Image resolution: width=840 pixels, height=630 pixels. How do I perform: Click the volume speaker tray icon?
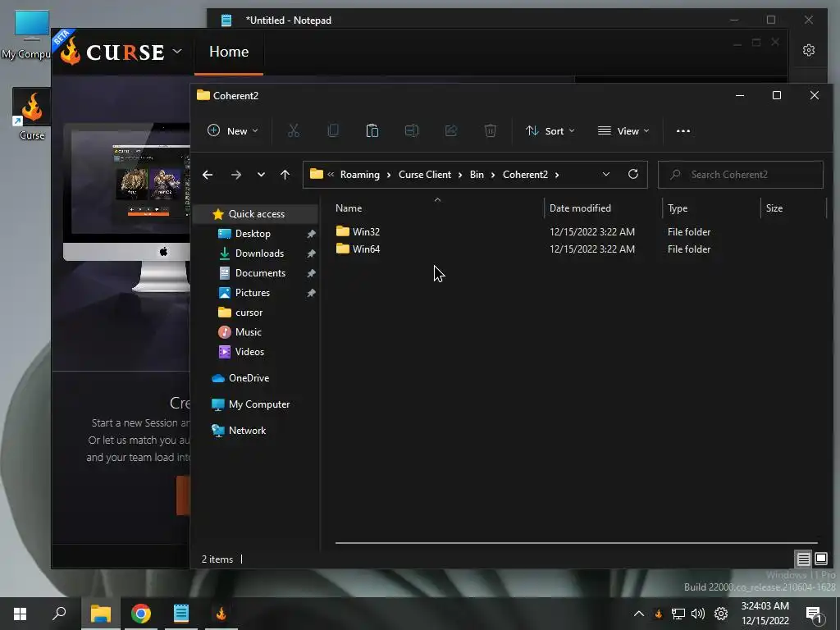pos(698,614)
